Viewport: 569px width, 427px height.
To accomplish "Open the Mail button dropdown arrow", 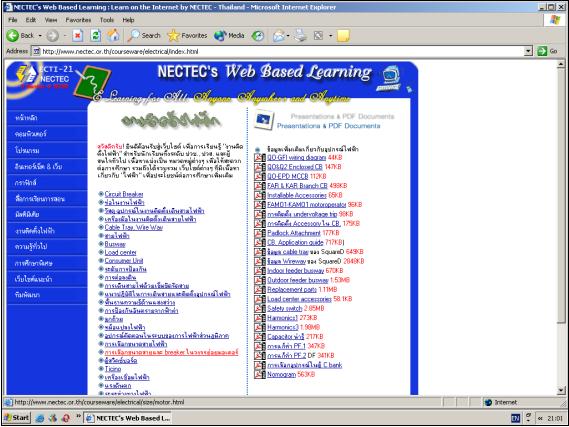I will coord(288,36).
